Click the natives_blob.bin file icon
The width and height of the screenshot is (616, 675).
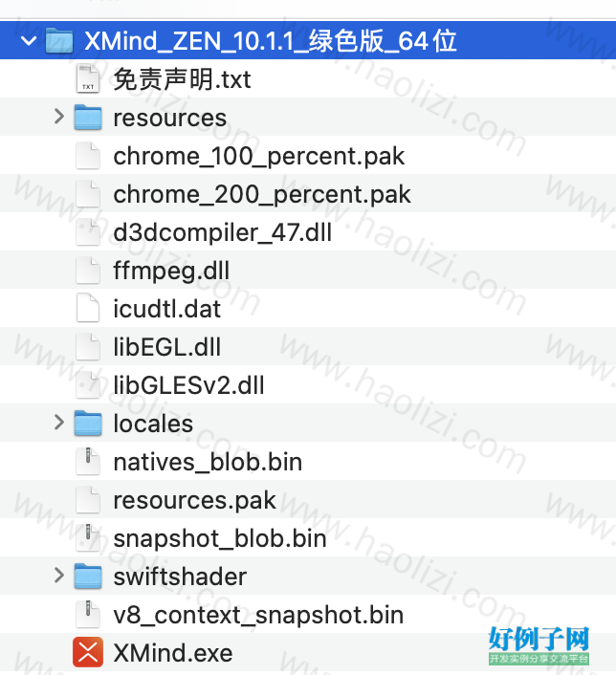[x=88, y=461]
